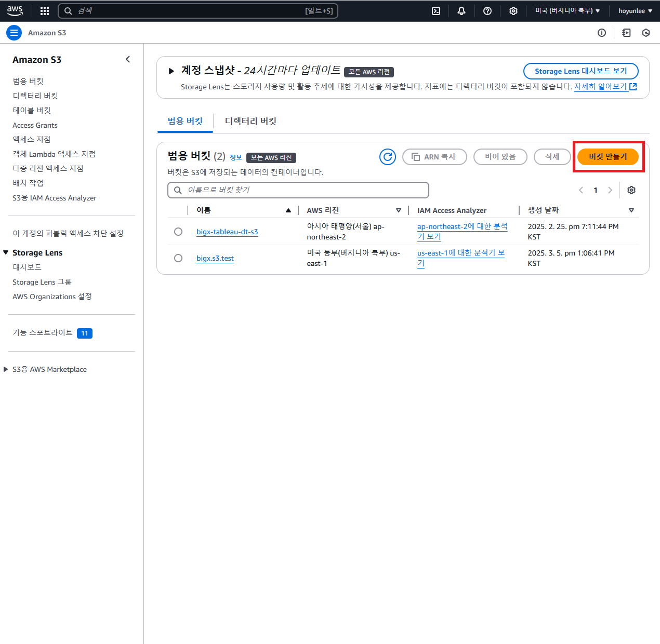Screen dimensions: 660x644
Task: Open 생성 날짜 column sort dropdown
Action: click(x=631, y=210)
